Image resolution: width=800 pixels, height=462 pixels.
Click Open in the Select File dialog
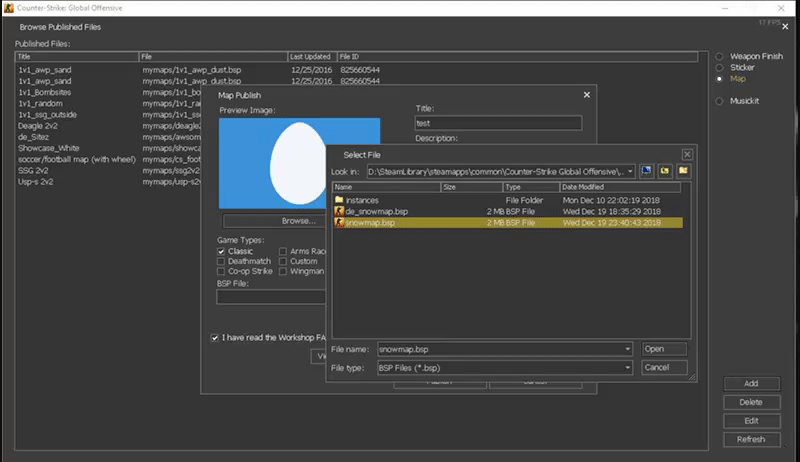664,349
